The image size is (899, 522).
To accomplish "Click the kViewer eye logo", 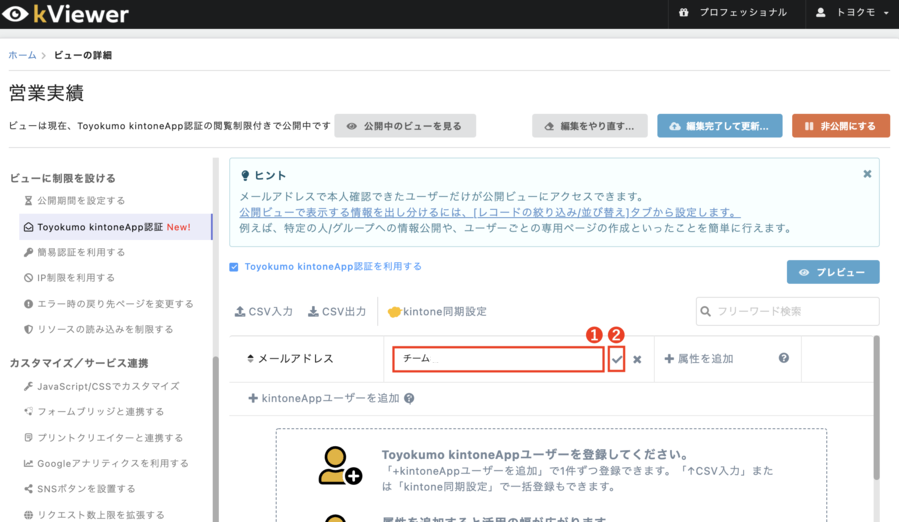I will [x=15, y=14].
